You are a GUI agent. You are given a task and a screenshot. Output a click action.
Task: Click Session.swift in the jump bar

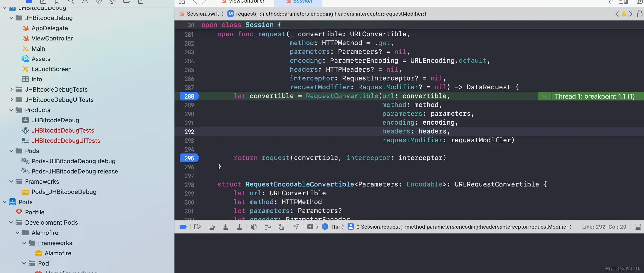(203, 14)
